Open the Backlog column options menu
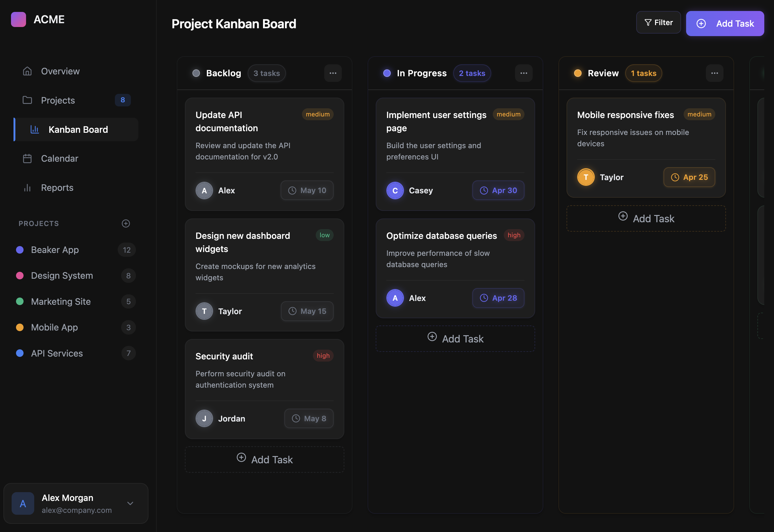Viewport: 774px width, 532px height. [333, 73]
